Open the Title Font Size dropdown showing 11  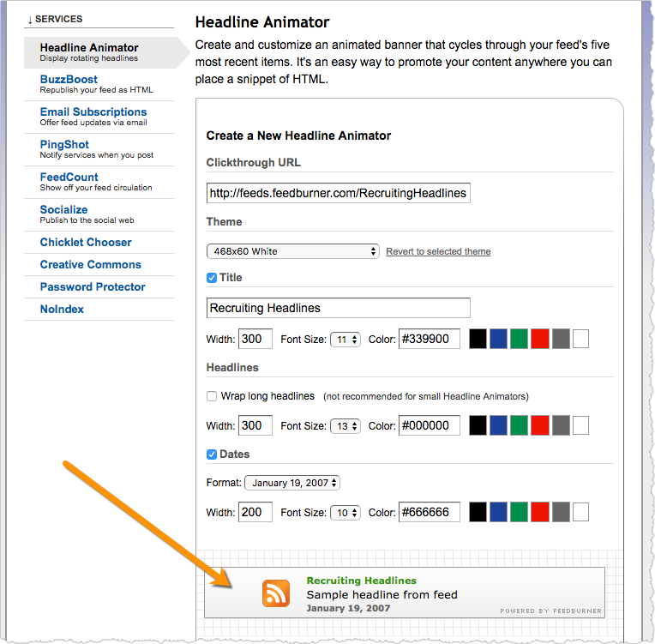pos(346,340)
